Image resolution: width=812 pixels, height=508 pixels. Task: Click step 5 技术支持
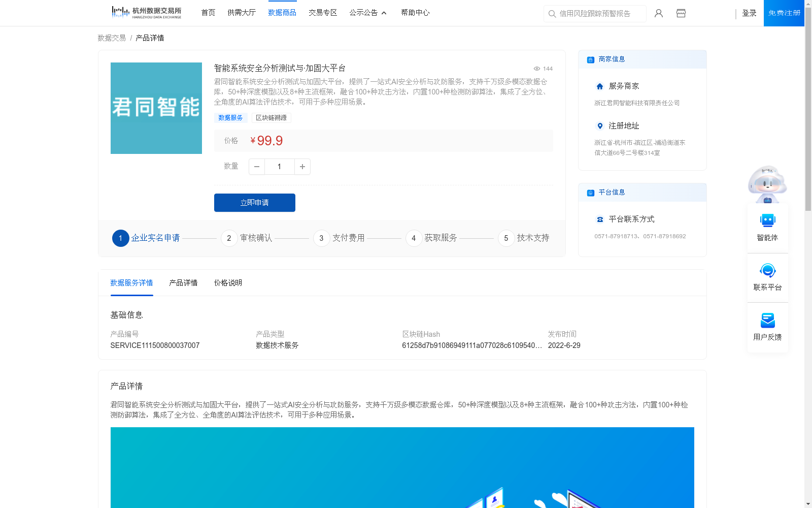click(524, 238)
